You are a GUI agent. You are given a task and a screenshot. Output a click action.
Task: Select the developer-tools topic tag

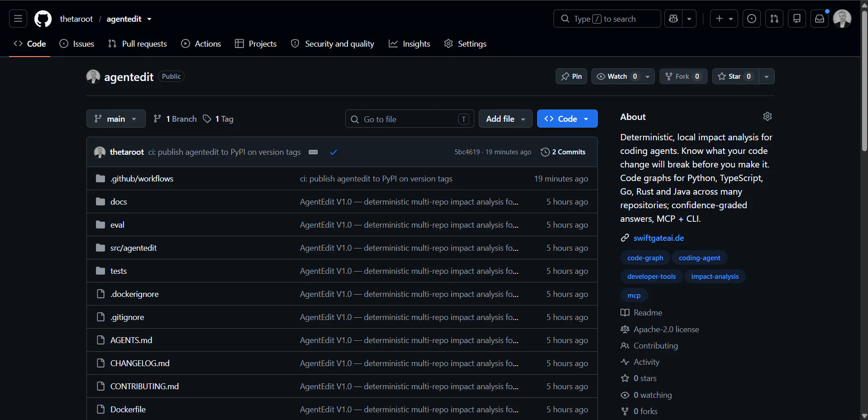tap(652, 277)
